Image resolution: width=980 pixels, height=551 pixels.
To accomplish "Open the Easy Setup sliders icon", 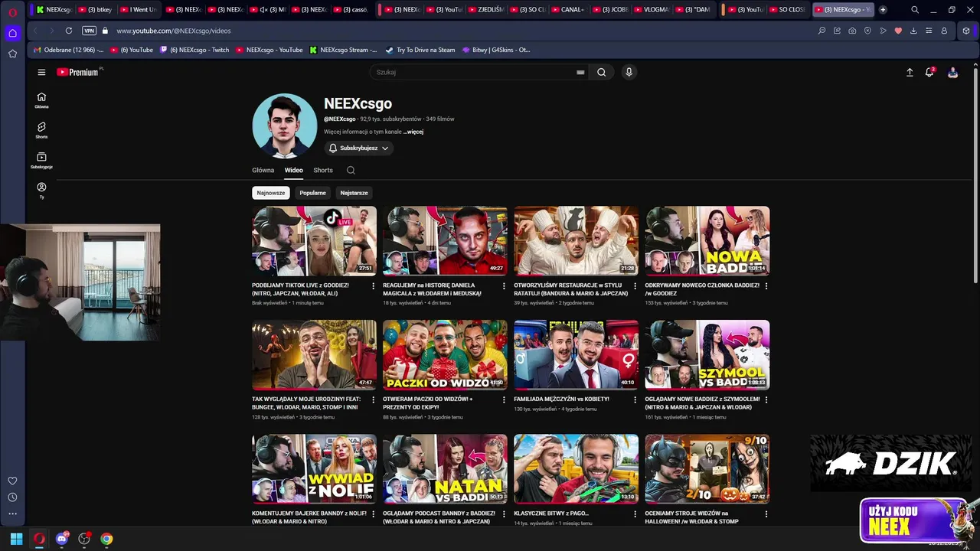I will click(x=928, y=31).
